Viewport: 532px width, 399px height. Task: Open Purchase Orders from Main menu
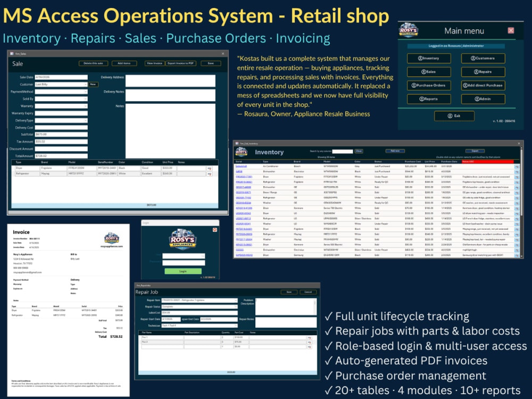(429, 86)
